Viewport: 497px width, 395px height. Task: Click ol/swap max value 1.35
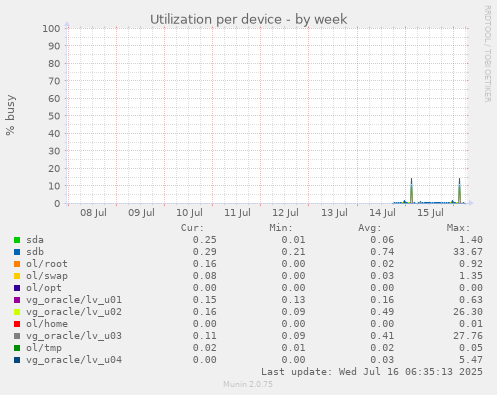click(471, 276)
